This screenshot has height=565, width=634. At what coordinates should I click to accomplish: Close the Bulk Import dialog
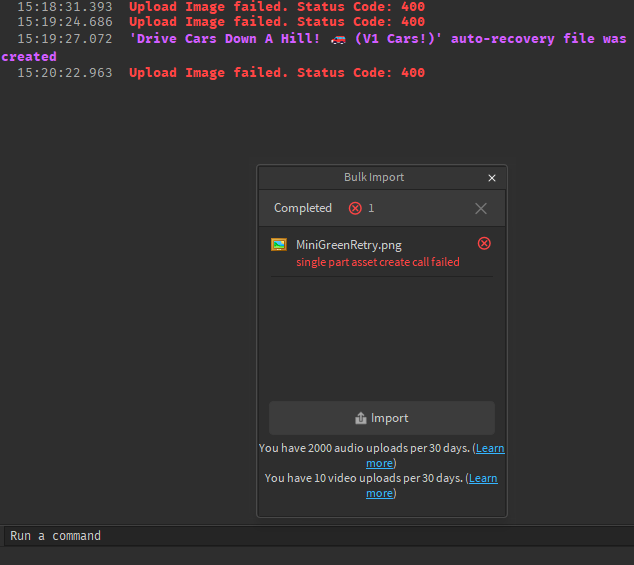point(491,178)
